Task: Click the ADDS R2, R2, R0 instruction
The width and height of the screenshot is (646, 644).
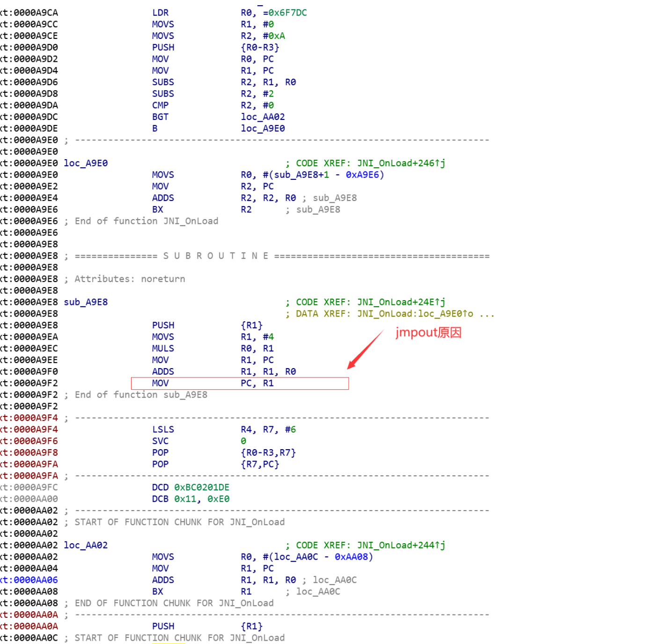Action: [x=224, y=198]
